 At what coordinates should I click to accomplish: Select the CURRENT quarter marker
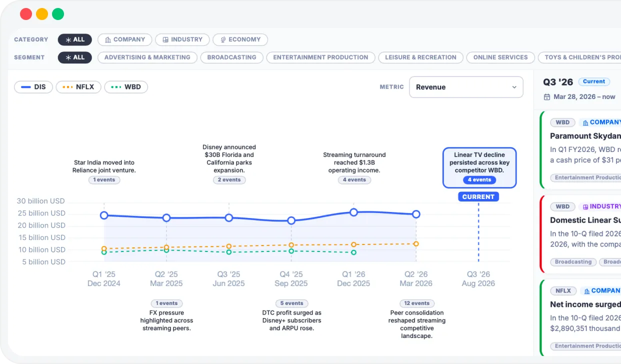pyautogui.click(x=478, y=197)
